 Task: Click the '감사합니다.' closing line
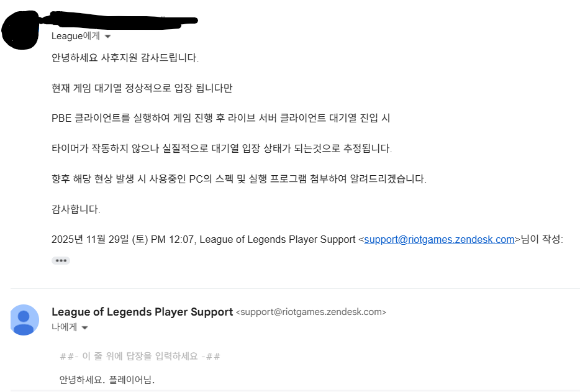(76, 209)
